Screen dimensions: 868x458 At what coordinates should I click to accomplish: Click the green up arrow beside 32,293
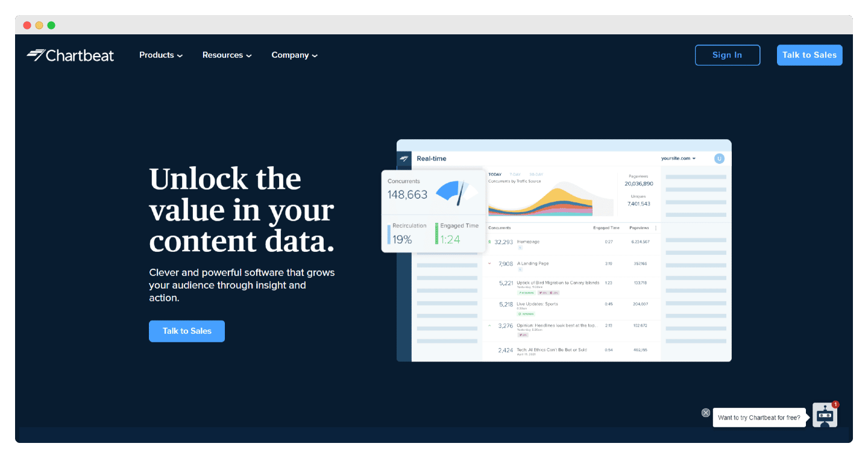click(489, 242)
